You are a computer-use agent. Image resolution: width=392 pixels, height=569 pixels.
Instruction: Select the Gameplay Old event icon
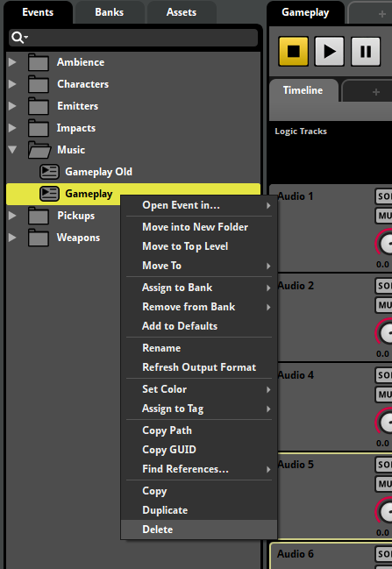tap(49, 172)
